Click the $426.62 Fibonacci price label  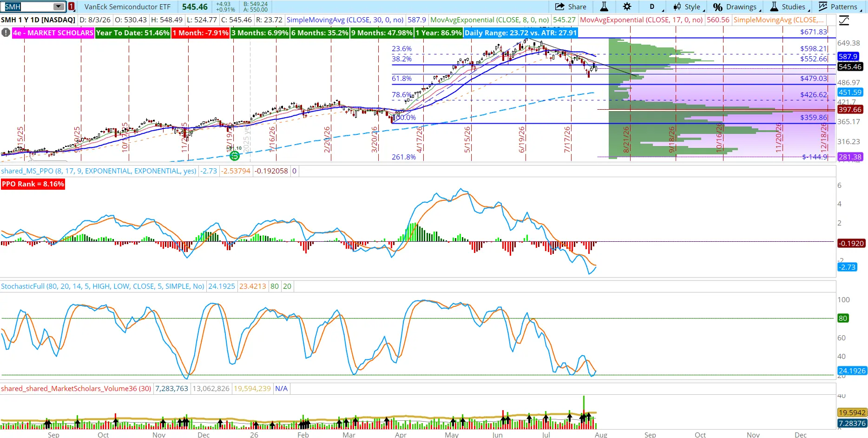(814, 94)
